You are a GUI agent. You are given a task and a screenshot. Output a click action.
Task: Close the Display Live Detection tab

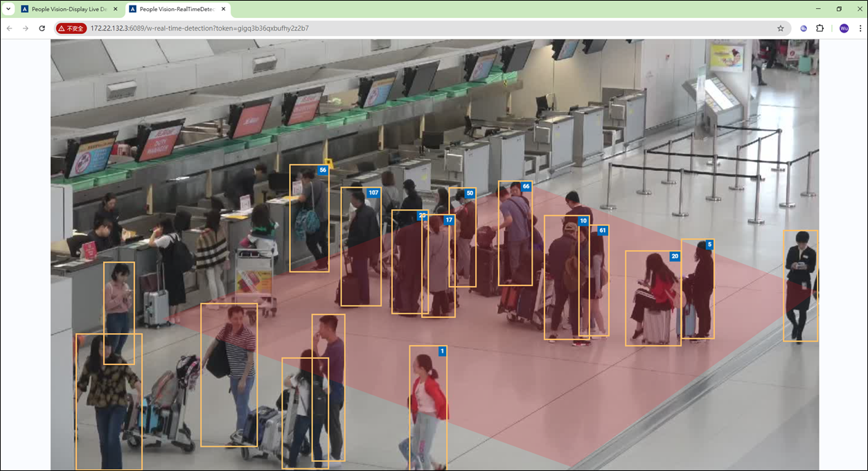(116, 9)
